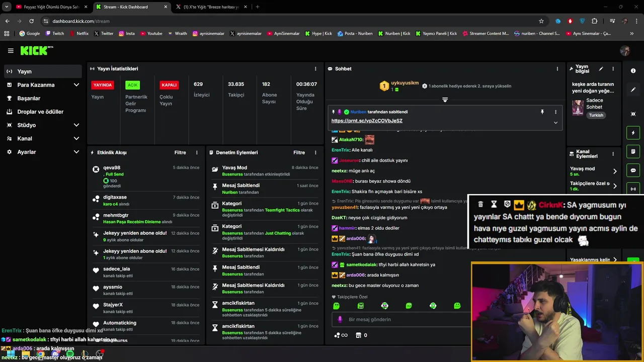Click the info icon in the right rail
Image resolution: width=644 pixels, height=362 pixels.
(x=633, y=71)
